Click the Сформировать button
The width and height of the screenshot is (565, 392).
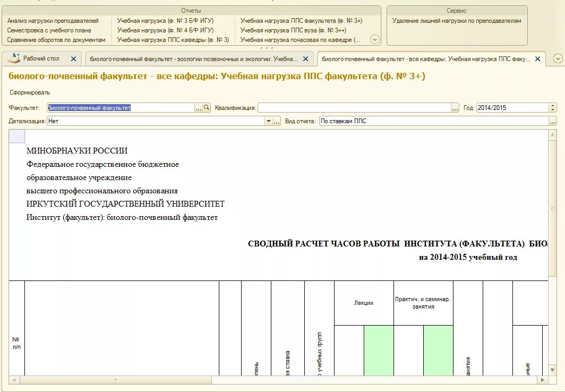tap(29, 92)
